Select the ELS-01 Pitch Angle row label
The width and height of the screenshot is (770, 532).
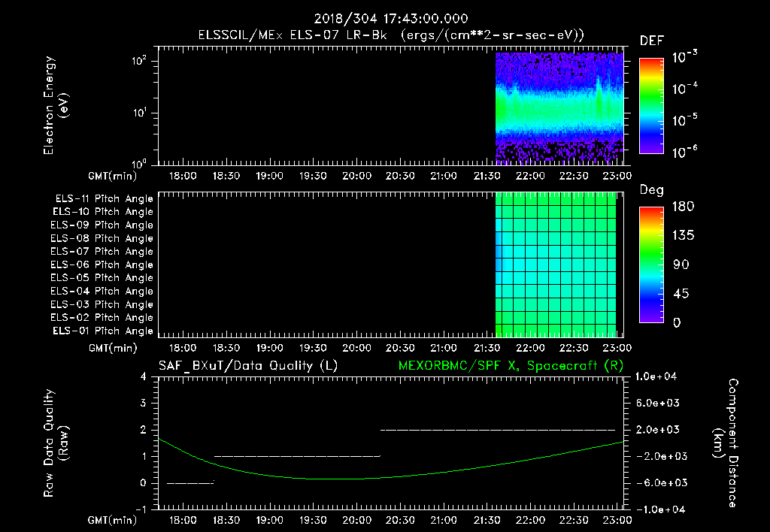[102, 331]
